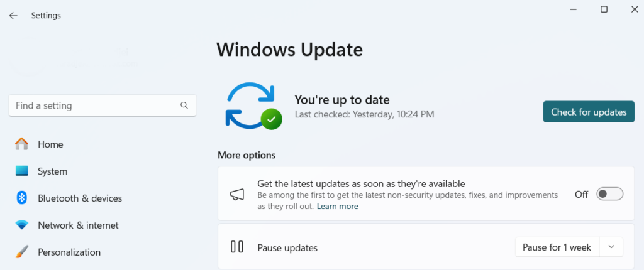This screenshot has height=270, width=644.
Task: Expand the pause duration dropdown chevron
Action: click(611, 247)
